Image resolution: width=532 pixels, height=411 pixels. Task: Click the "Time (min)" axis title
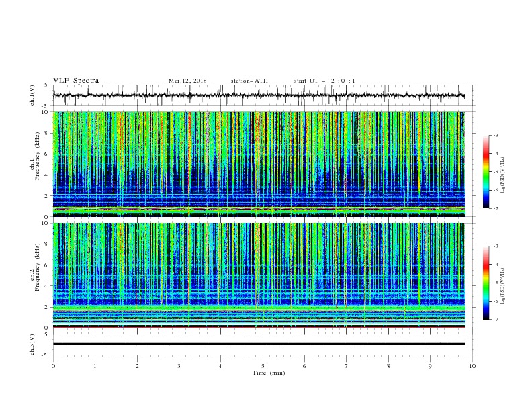(269, 373)
